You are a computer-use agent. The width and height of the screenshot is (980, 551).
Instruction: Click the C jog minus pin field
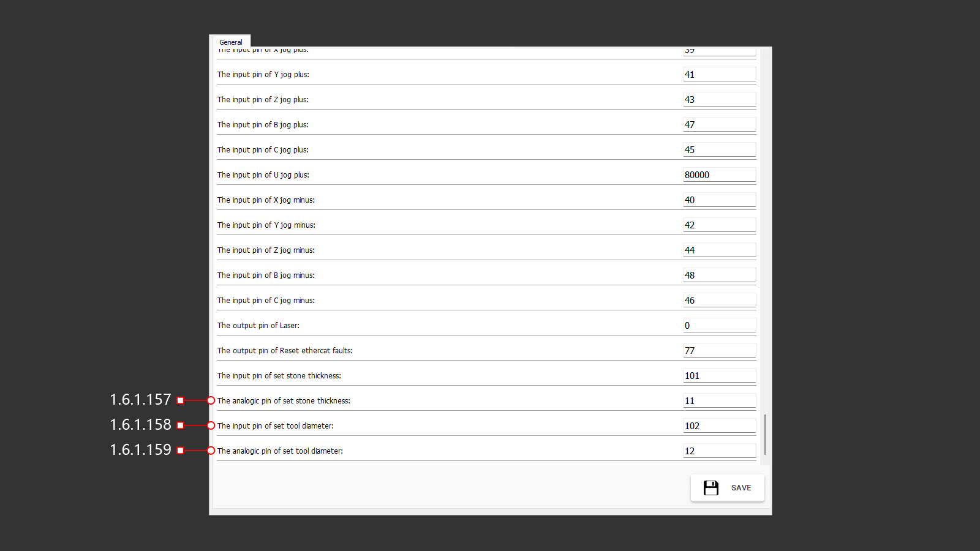pos(718,301)
